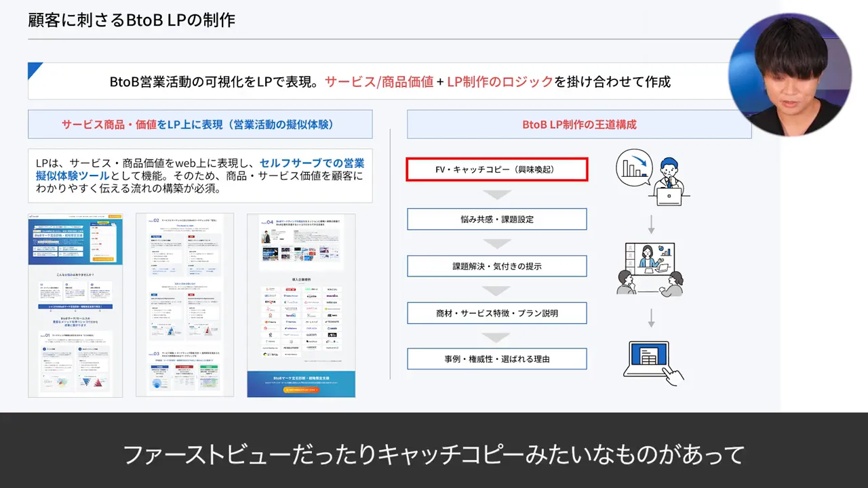The image size is (868, 488).
Task: Click the red-highlighted FV・キャッチコピー step box
Action: (x=496, y=169)
